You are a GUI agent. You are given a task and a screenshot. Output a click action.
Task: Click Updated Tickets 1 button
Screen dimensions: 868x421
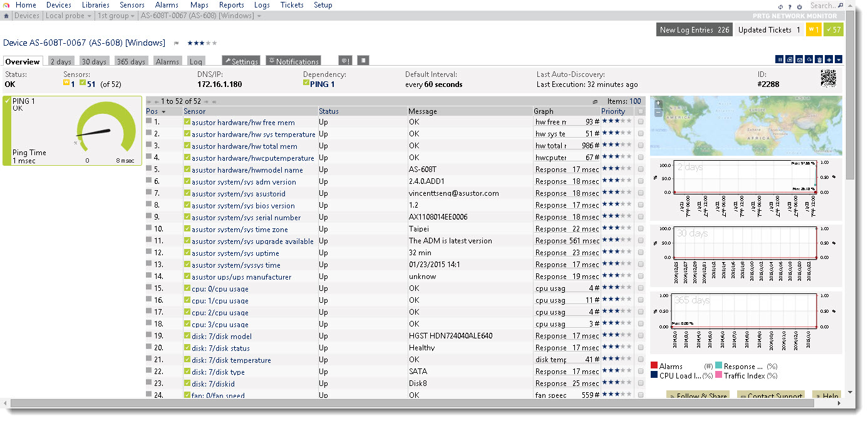[769, 29]
